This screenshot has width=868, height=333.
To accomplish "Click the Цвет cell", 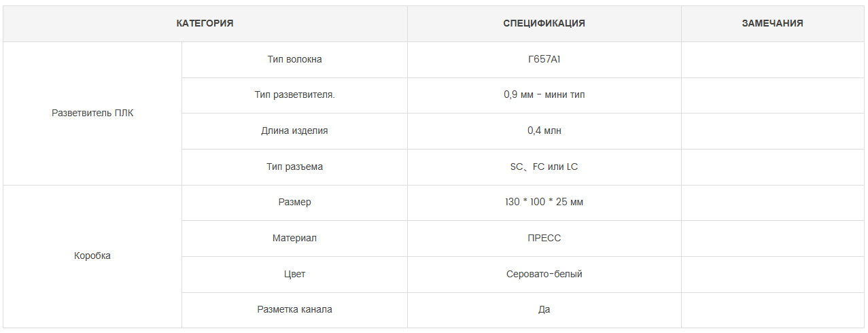I will tap(295, 275).
